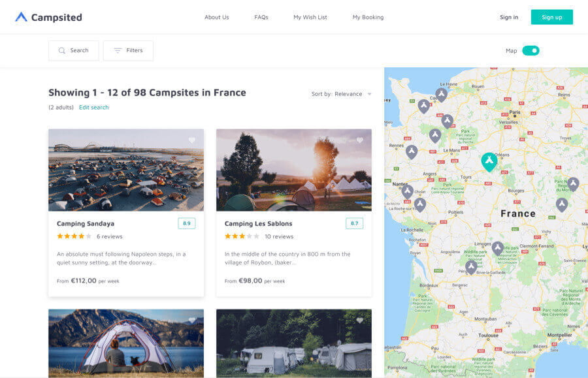588x378 pixels.
Task: Favorite Camping Les Sablons with heart icon
Action: (x=359, y=140)
